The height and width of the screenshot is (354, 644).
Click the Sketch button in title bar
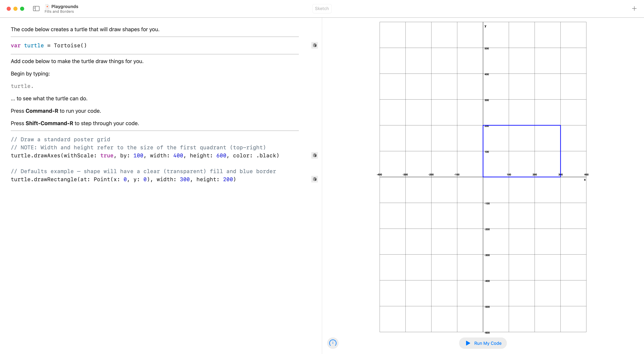tap(322, 9)
